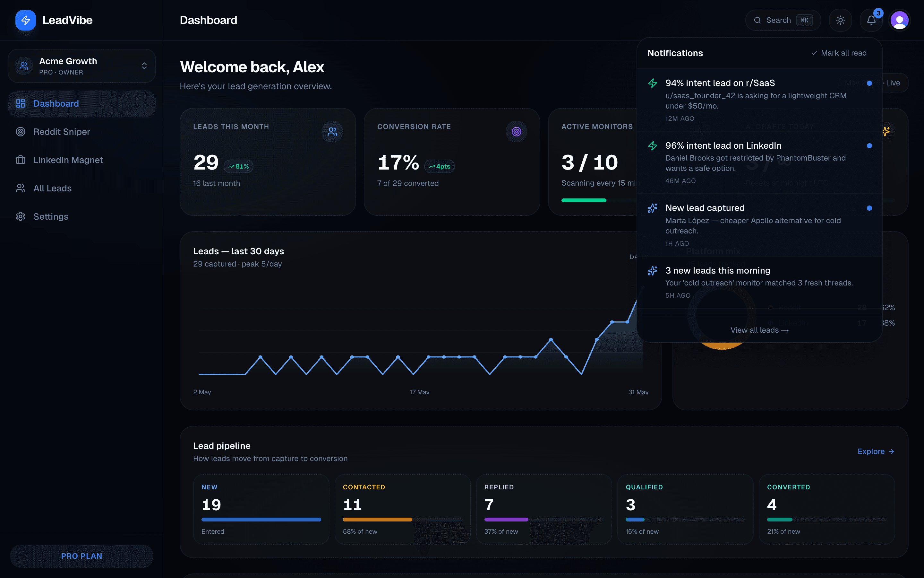Toggle the light/dark theme sun icon
The width and height of the screenshot is (924, 578).
[840, 20]
